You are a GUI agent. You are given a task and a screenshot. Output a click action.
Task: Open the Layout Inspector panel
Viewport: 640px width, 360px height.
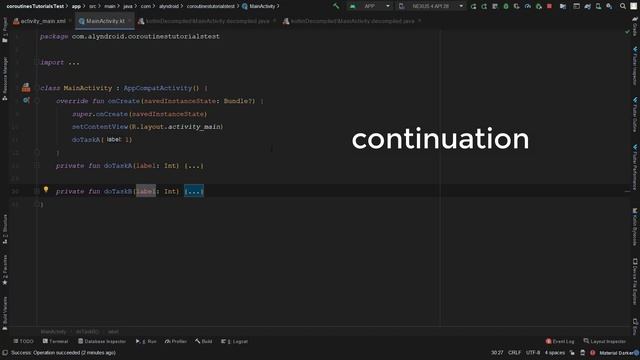coord(604,341)
